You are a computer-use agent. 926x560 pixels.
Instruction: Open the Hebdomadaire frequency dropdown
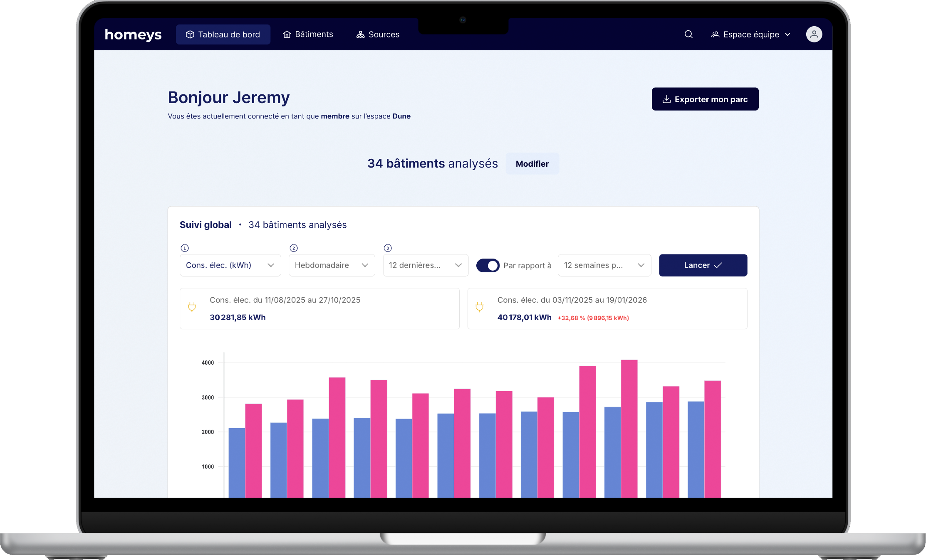332,265
